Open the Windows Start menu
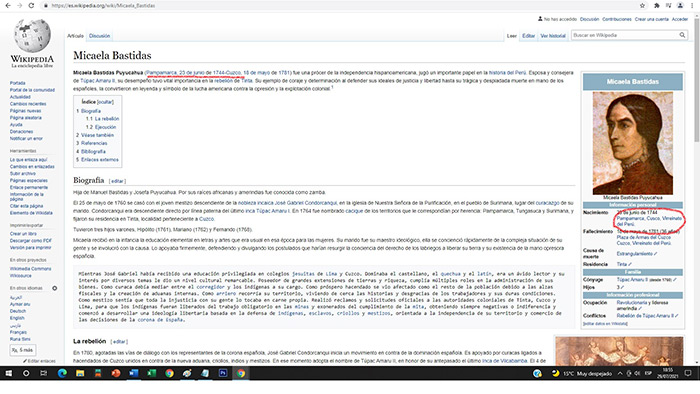Screen dimensions: 700x394 click(8, 373)
